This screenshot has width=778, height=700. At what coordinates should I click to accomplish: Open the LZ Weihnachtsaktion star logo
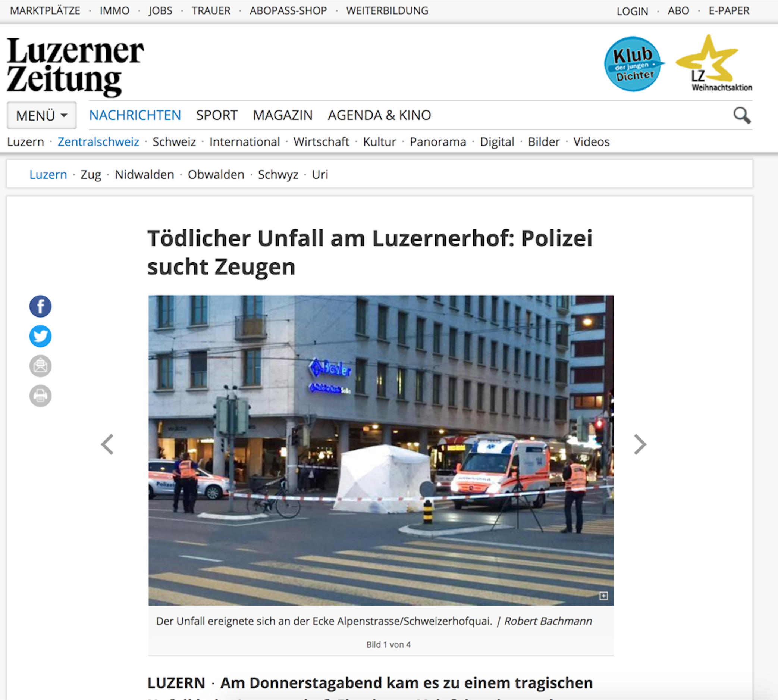click(714, 63)
